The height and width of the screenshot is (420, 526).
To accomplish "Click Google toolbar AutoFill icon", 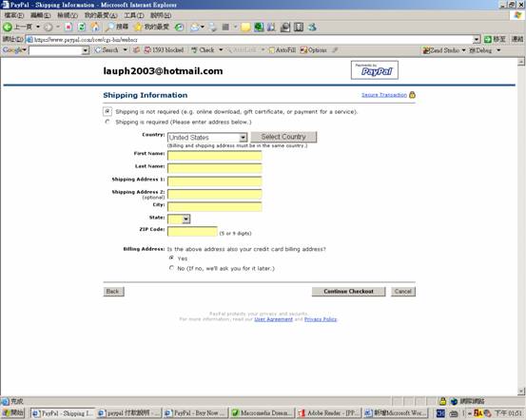I will (x=271, y=50).
